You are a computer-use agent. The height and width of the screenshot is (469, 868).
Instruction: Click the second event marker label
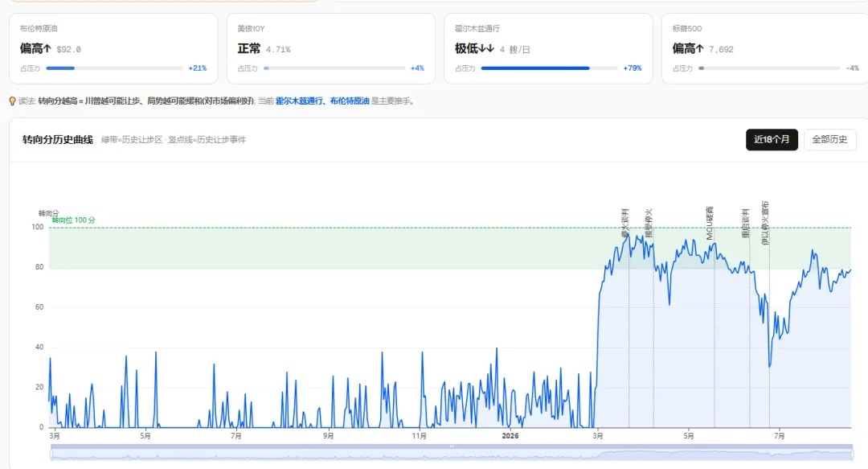(x=649, y=224)
